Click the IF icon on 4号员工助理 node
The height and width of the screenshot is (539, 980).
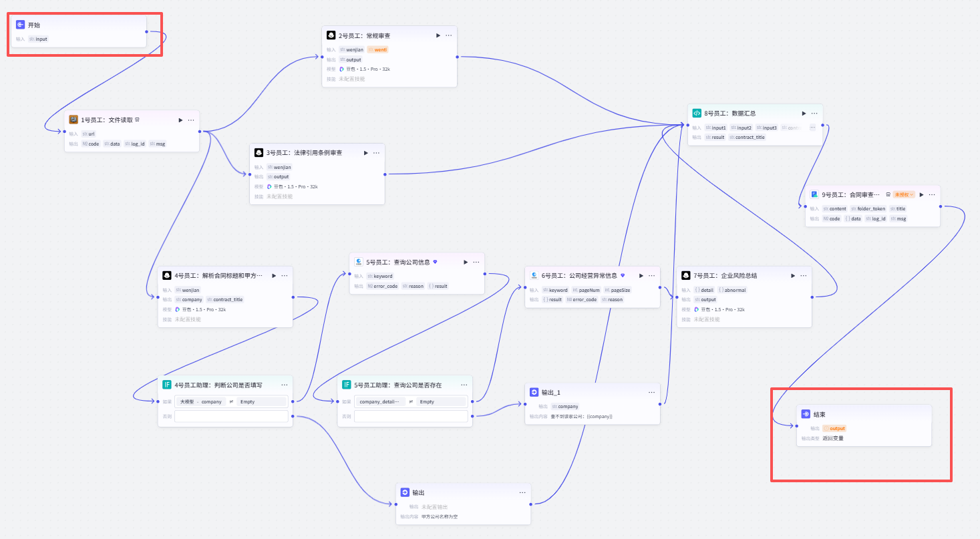click(x=167, y=385)
